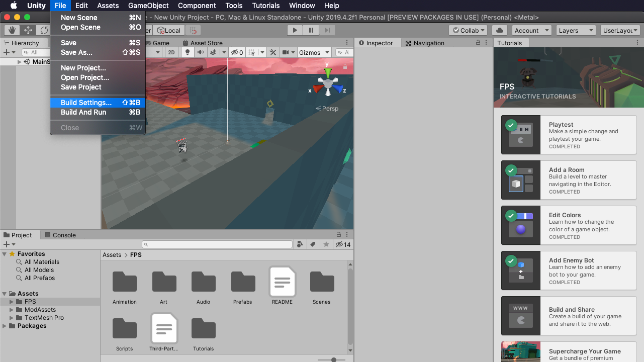Open the cloud Services icon
644x362 pixels.
click(x=499, y=30)
